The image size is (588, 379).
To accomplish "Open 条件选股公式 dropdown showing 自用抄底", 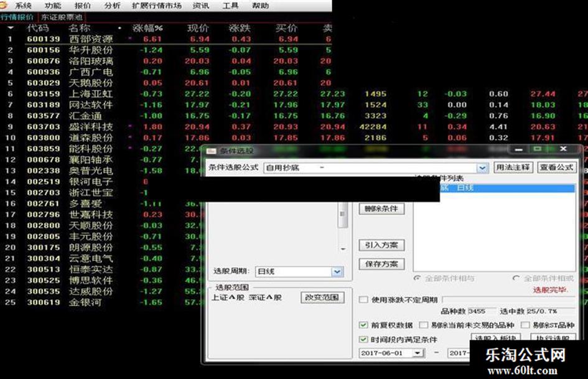I will pyautogui.click(x=482, y=168).
